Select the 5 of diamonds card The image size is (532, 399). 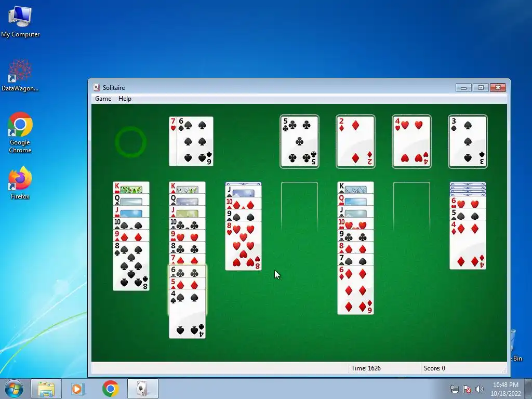click(187, 283)
